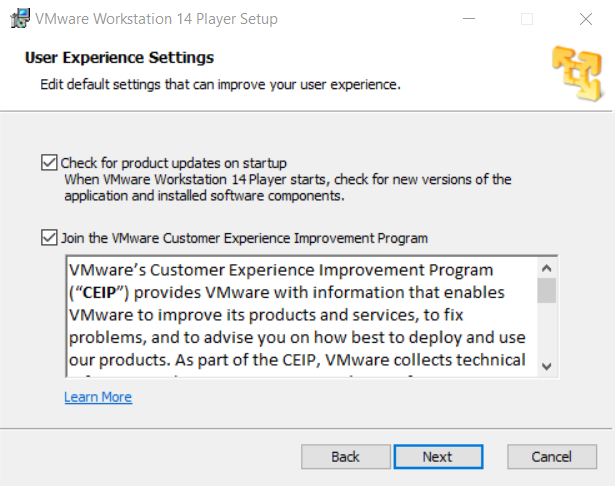
Task: Go to previous step with Back button
Action: pos(346,457)
